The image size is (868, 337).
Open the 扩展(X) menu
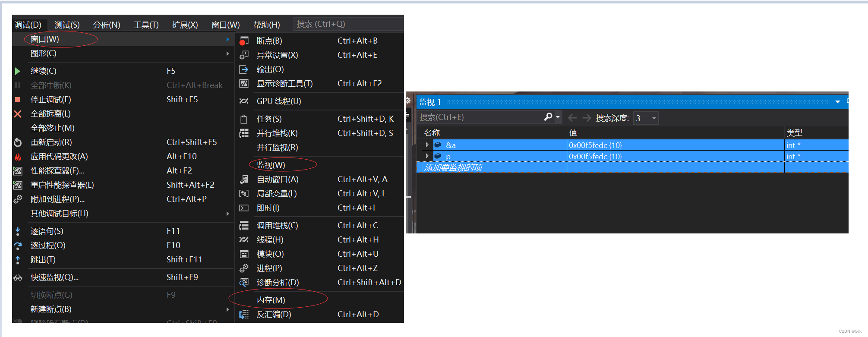tap(185, 25)
